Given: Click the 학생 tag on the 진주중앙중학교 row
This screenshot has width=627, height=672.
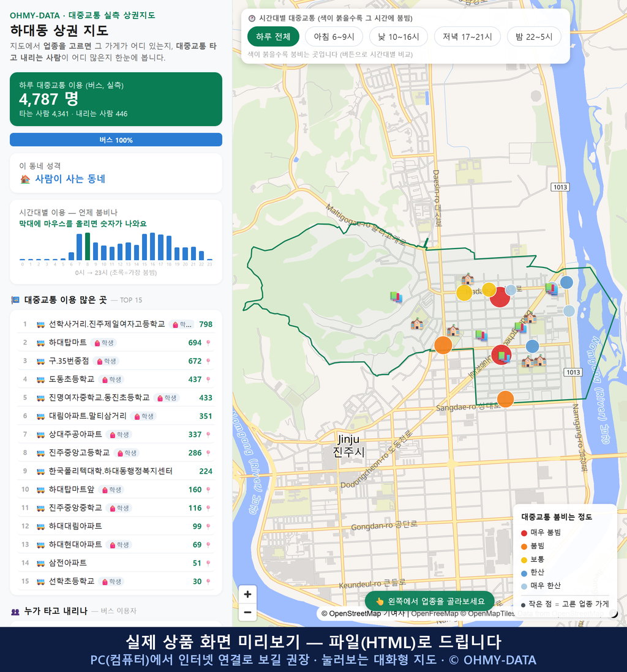Looking at the screenshot, I should click(x=119, y=508).
